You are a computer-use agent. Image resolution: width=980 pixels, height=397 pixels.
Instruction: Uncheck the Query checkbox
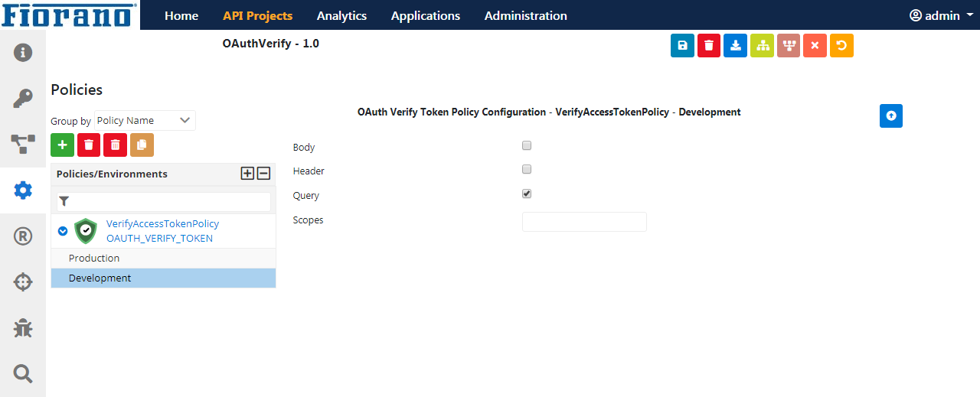(x=527, y=194)
